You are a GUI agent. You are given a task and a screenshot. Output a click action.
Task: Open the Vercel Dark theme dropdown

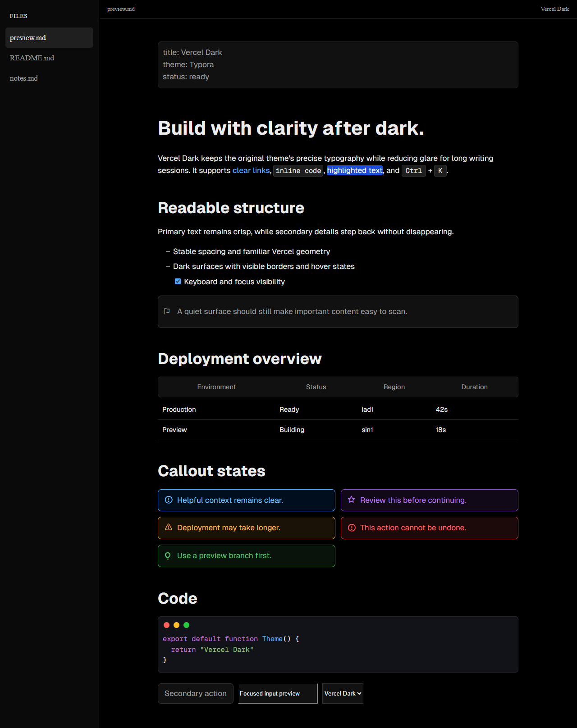point(343,693)
